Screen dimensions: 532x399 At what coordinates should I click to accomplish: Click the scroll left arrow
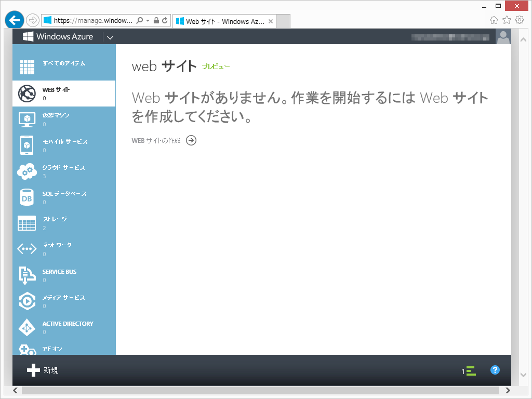tap(15, 391)
